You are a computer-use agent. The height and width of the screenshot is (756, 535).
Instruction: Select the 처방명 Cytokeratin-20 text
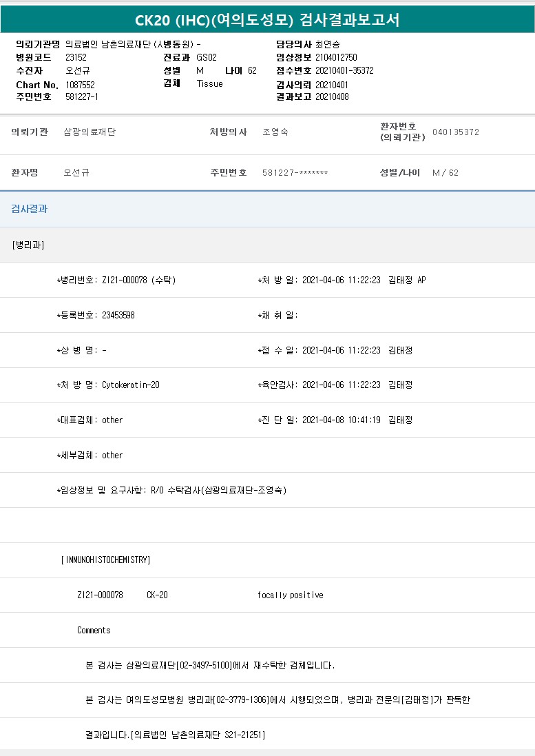coord(130,385)
